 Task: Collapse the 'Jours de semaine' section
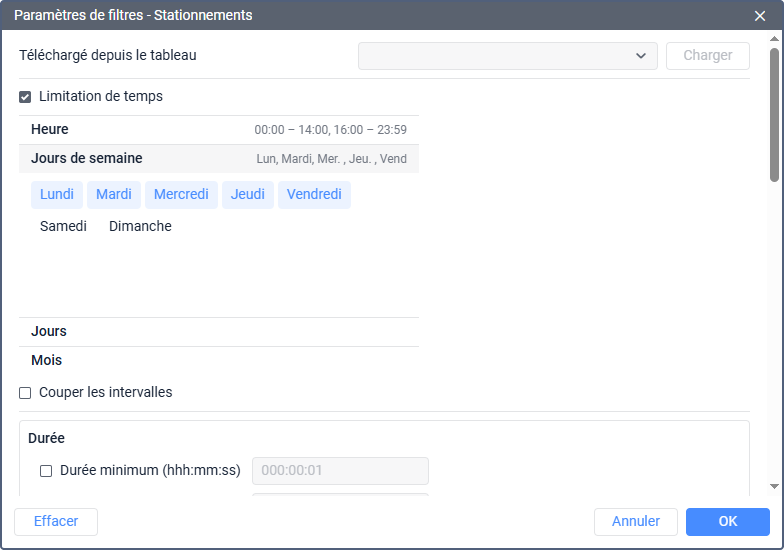point(87,159)
